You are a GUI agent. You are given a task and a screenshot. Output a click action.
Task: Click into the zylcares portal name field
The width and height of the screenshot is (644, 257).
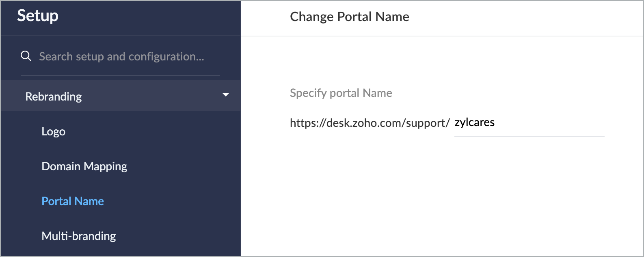[528, 123]
